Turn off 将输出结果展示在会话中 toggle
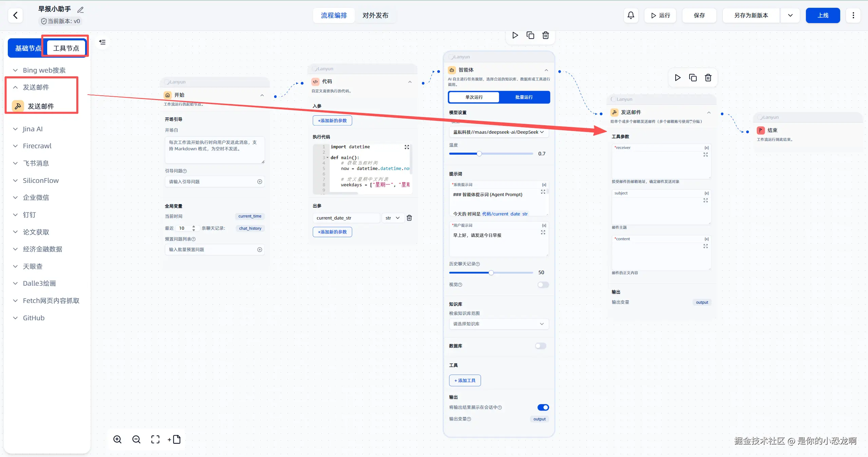Viewport: 868px width, 457px height. point(543,407)
